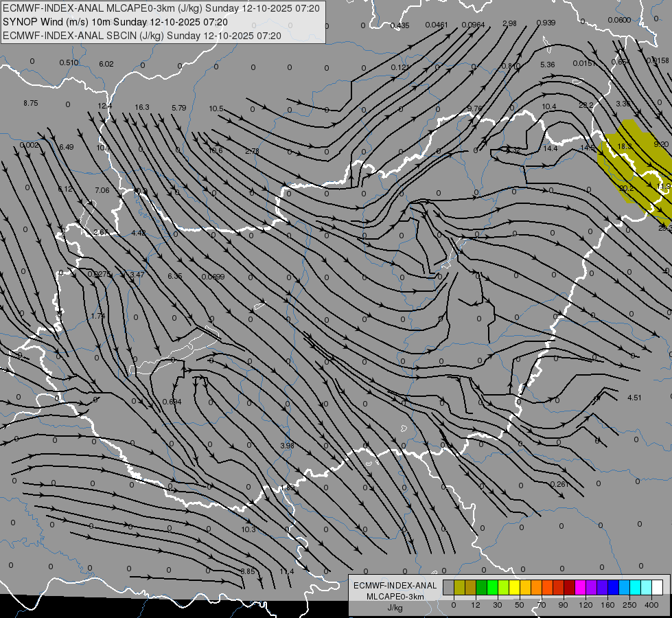
Task: Select the map value 4.42
Action: pyautogui.click(x=139, y=233)
